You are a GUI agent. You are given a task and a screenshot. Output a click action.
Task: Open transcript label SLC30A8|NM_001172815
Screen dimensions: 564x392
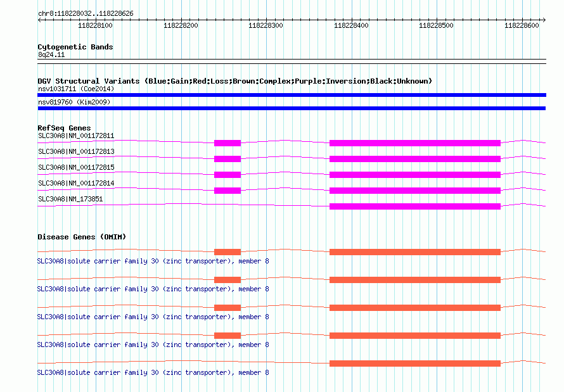[76, 167]
